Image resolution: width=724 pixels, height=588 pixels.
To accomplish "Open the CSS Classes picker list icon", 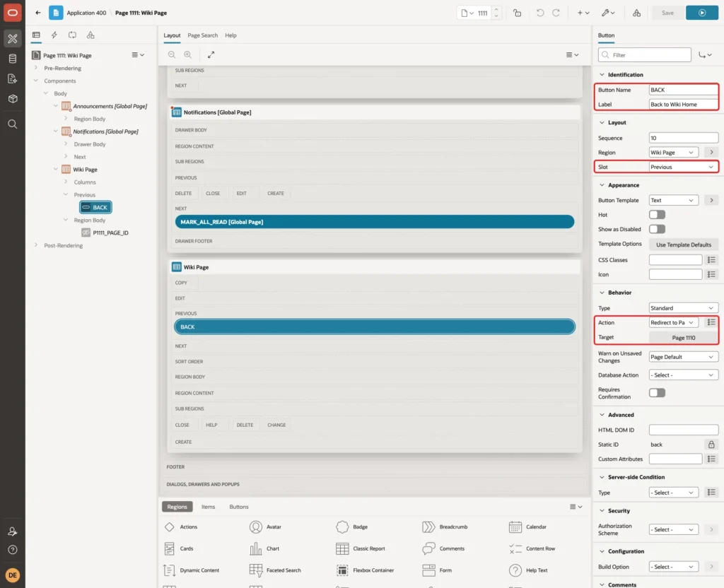I will (711, 260).
